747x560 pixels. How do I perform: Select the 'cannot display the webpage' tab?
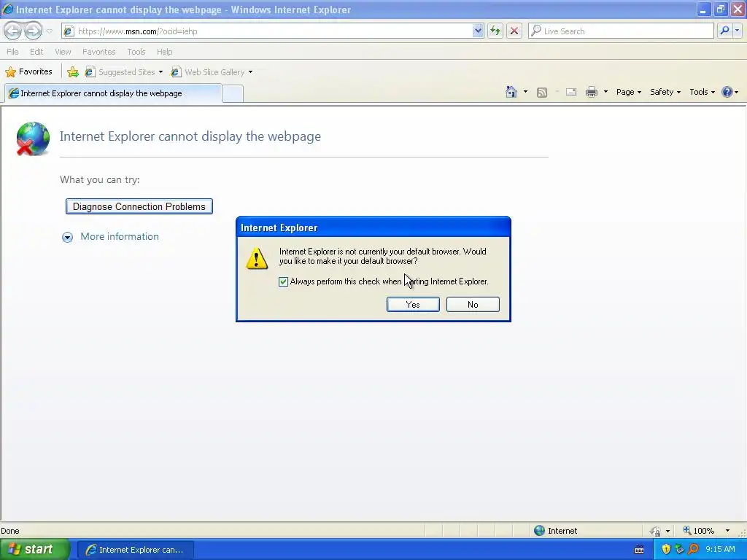point(113,93)
